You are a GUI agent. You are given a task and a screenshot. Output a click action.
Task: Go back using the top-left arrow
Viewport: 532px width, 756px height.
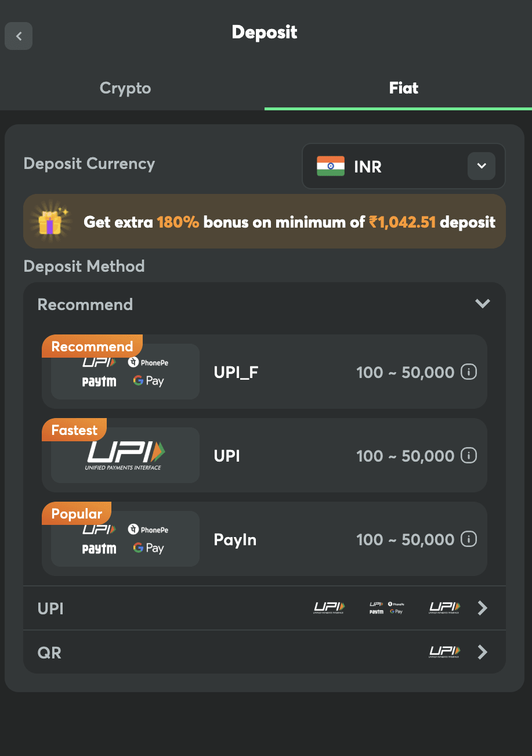(x=19, y=36)
